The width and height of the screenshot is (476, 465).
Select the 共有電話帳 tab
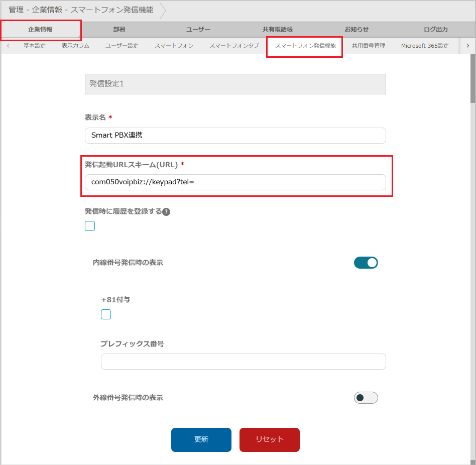tap(278, 30)
